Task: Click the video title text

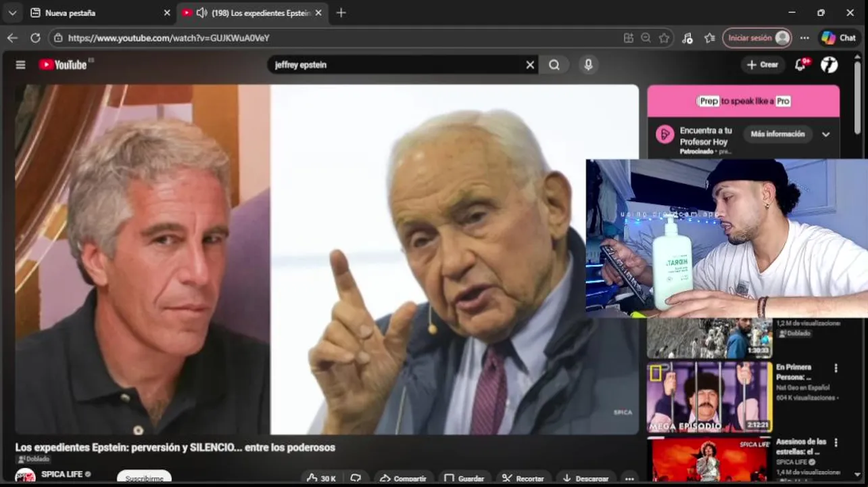Action: [175, 447]
